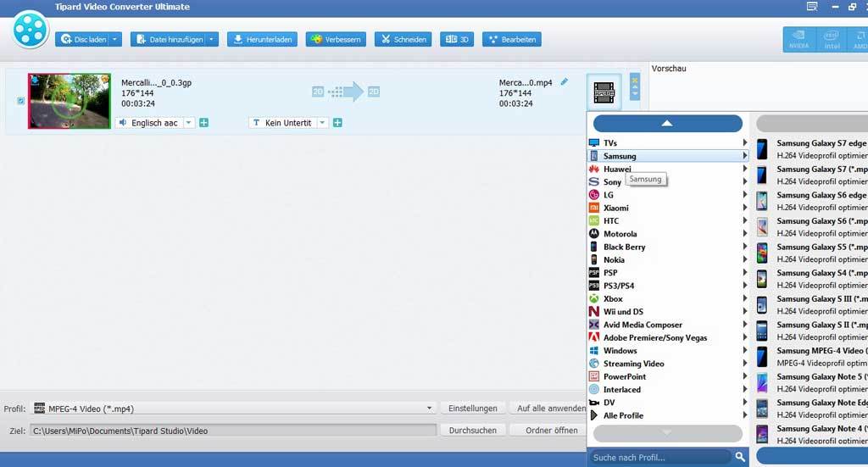Toggle NVIDIA acceleration icon
This screenshot has height=467, width=868.
point(798,39)
